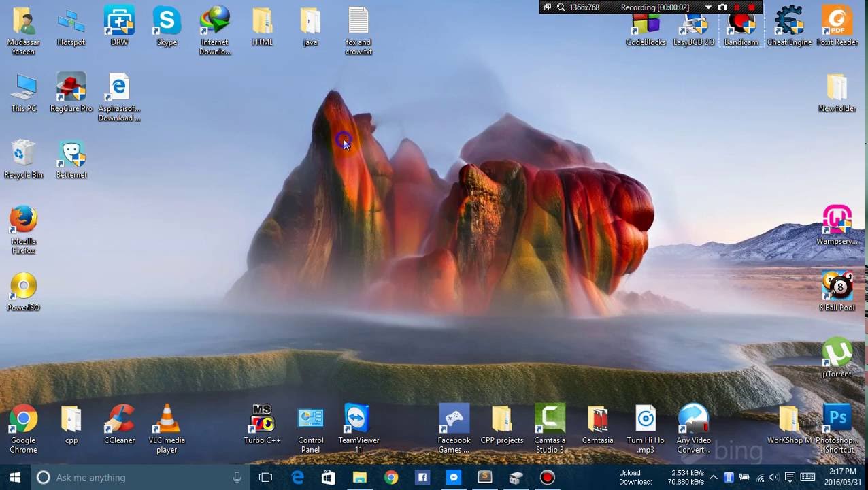Open the cpp folder

pyautogui.click(x=71, y=425)
